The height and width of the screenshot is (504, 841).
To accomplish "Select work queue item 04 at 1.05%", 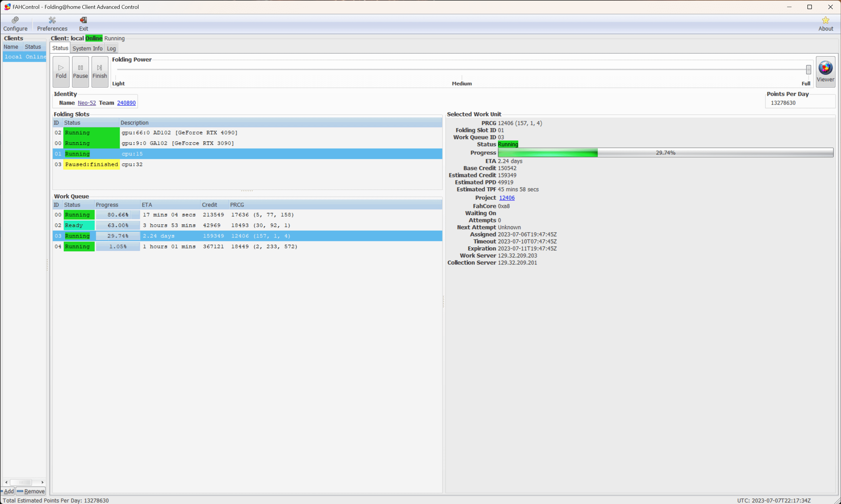I will (x=247, y=246).
